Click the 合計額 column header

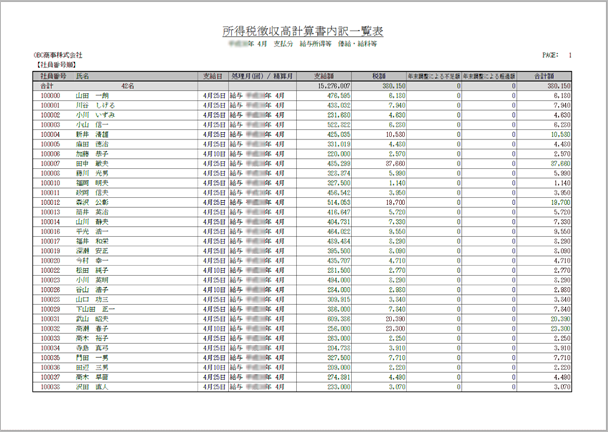click(544, 76)
